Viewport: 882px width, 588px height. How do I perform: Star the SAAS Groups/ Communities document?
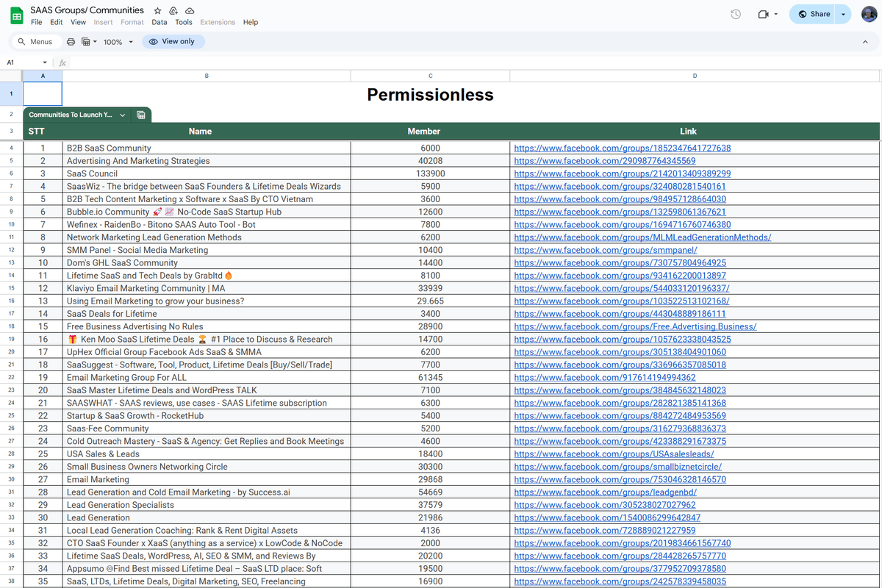158,11
